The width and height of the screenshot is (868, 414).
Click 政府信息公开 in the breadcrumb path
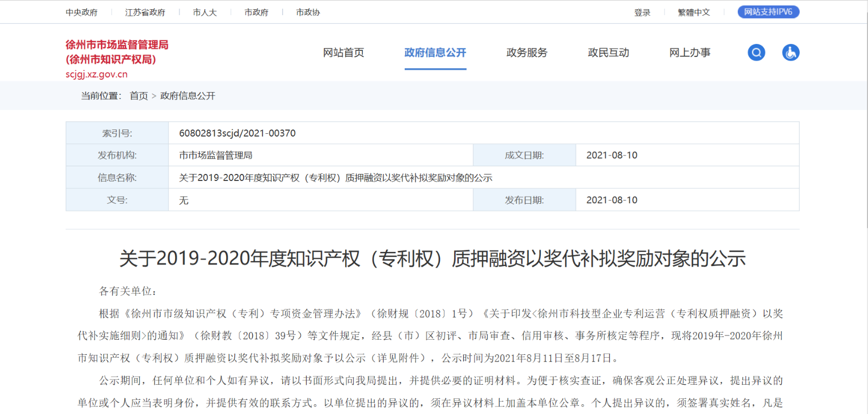(x=188, y=96)
